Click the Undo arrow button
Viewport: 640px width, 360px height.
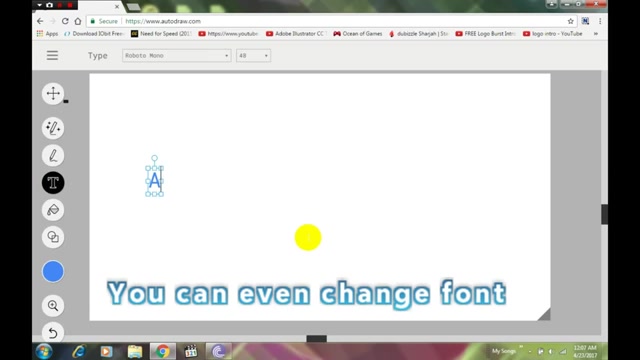point(53,333)
